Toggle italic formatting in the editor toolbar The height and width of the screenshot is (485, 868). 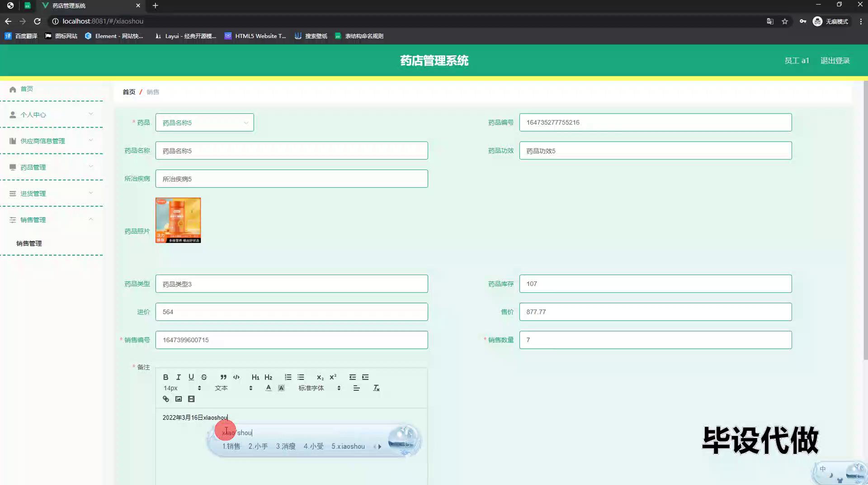pos(178,377)
